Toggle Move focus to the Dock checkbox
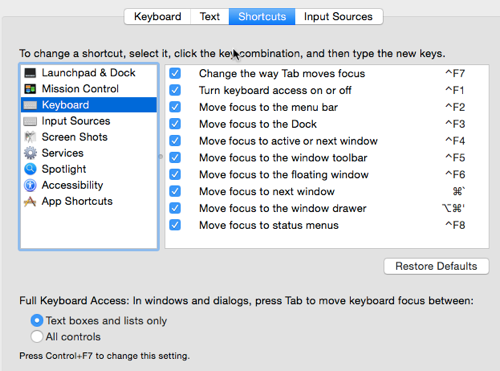Screen dimensions: 500x371 175,124
